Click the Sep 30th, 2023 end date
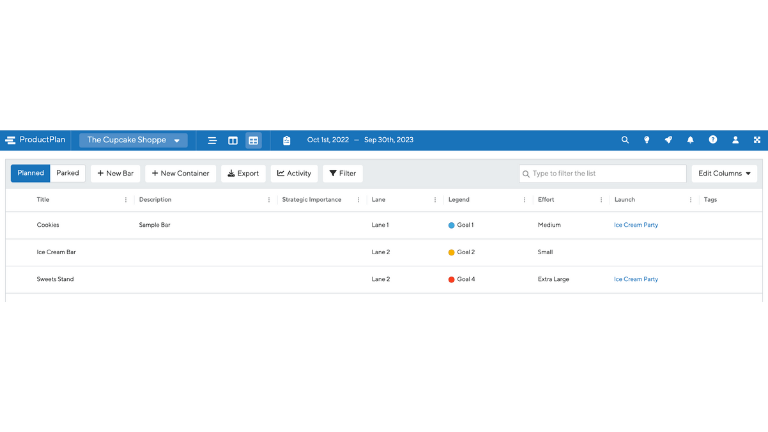This screenshot has height=432, width=768. pos(389,140)
